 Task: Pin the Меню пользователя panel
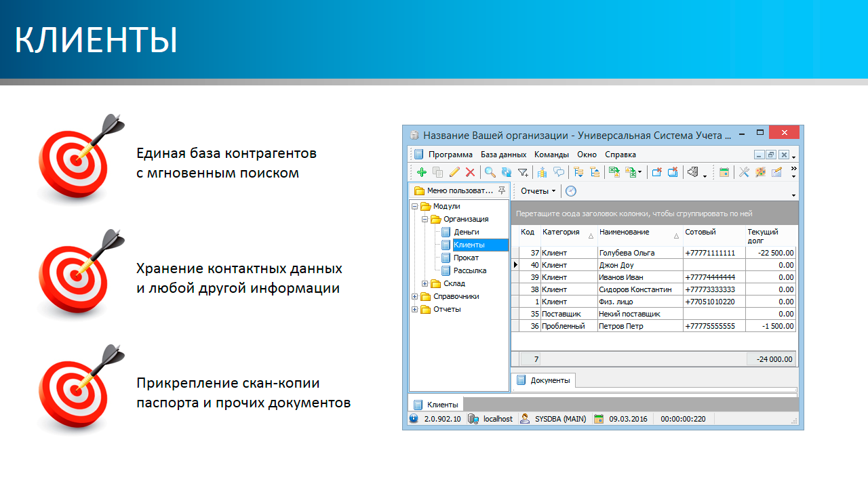[502, 190]
